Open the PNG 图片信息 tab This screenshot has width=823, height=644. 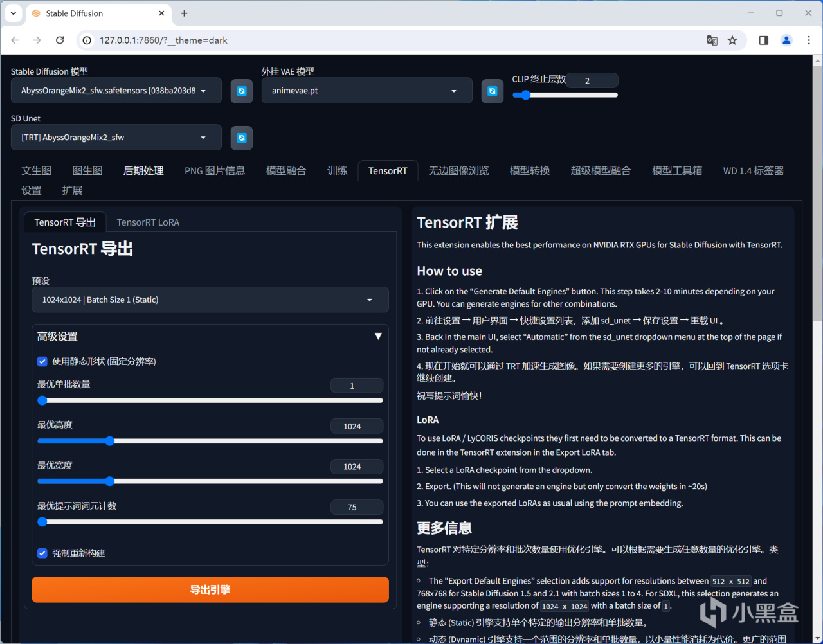(215, 170)
